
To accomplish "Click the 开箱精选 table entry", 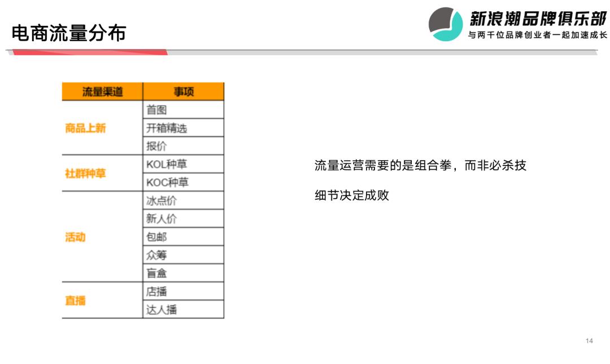I will [182, 128].
